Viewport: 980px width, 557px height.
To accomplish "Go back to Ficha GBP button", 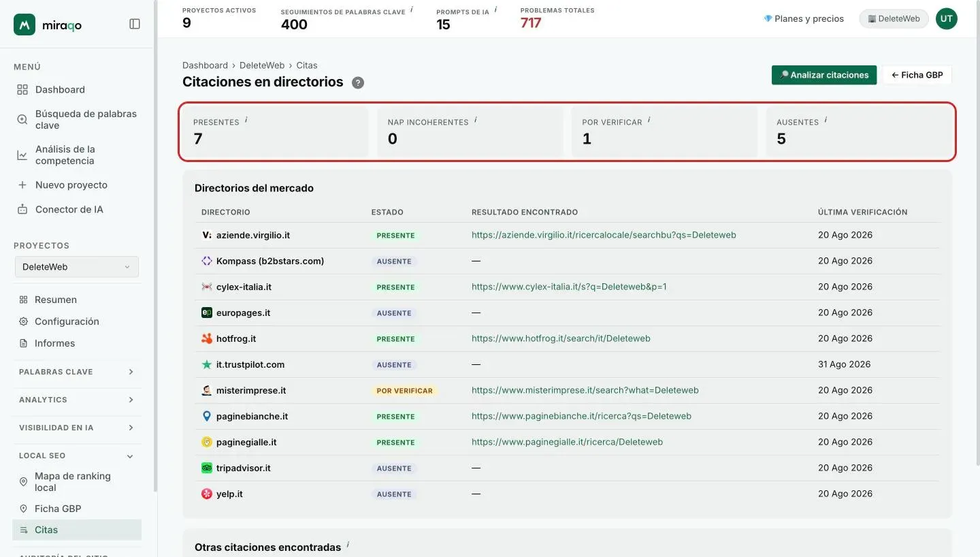I will point(917,75).
